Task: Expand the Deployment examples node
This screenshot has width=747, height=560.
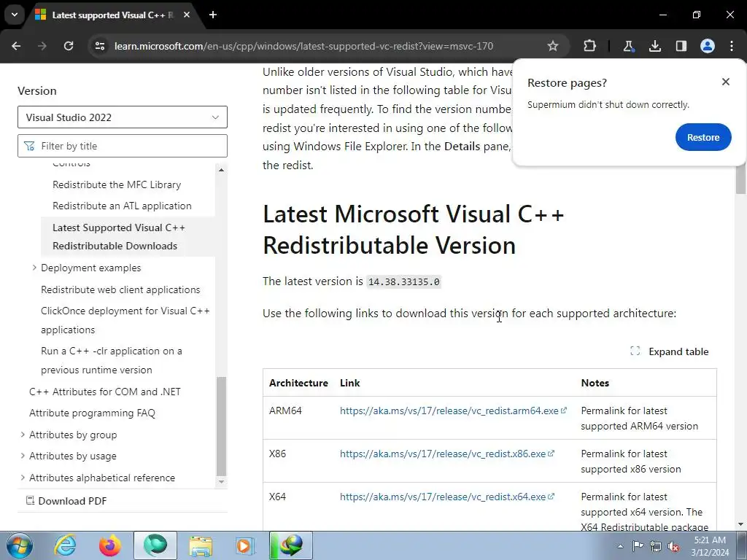Action: pyautogui.click(x=34, y=268)
